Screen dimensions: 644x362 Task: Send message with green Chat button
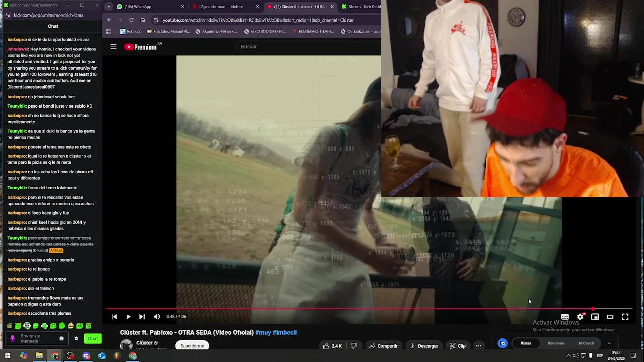93,339
